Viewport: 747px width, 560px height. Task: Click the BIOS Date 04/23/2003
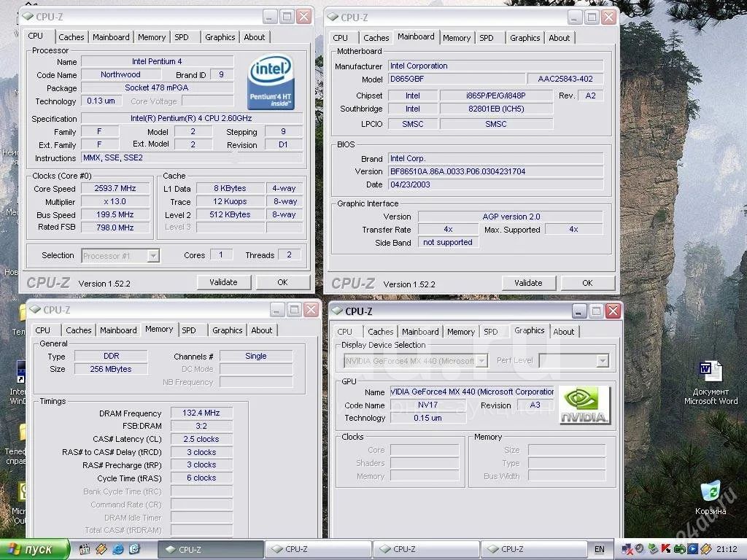[495, 184]
